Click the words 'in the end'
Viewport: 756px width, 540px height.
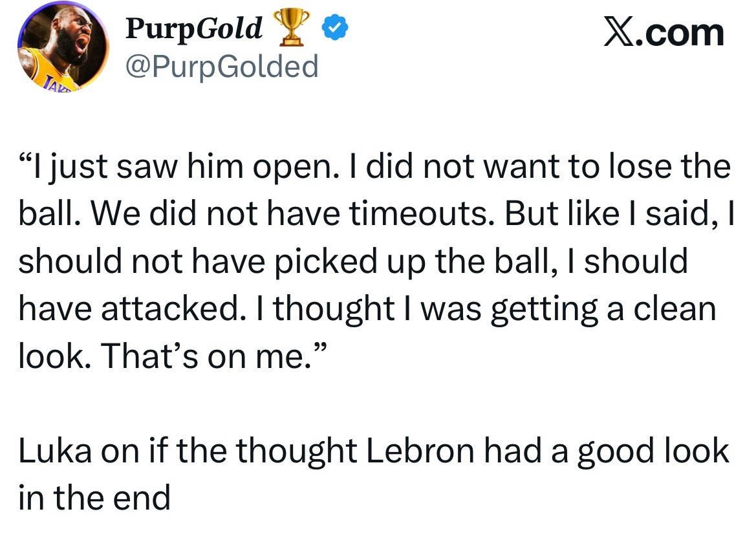pyautogui.click(x=94, y=497)
